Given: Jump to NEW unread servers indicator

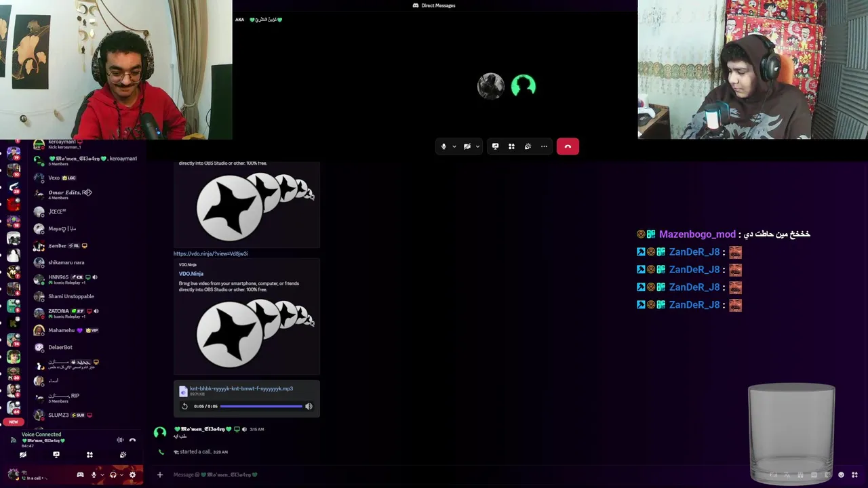Looking at the screenshot, I should (x=14, y=422).
